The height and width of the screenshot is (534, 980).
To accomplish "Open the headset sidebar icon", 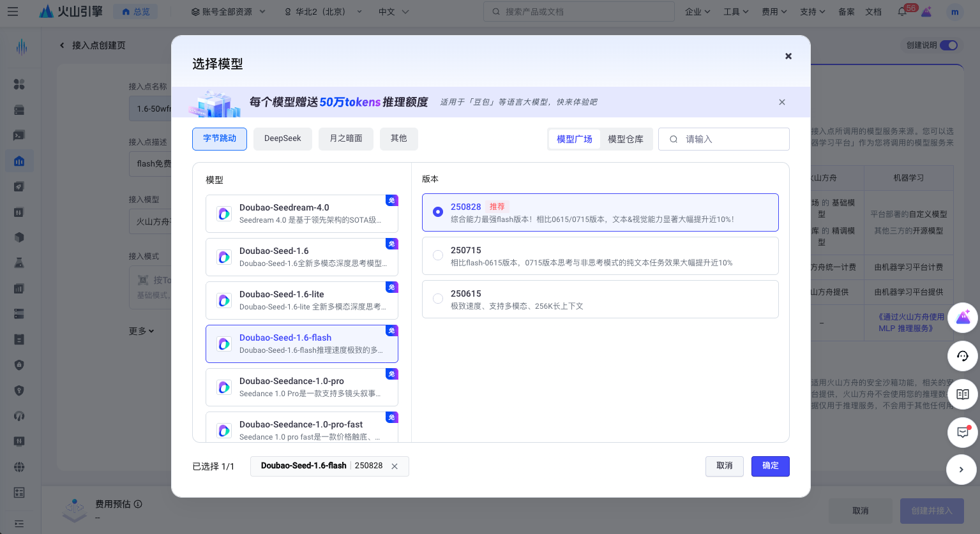I will 19,416.
